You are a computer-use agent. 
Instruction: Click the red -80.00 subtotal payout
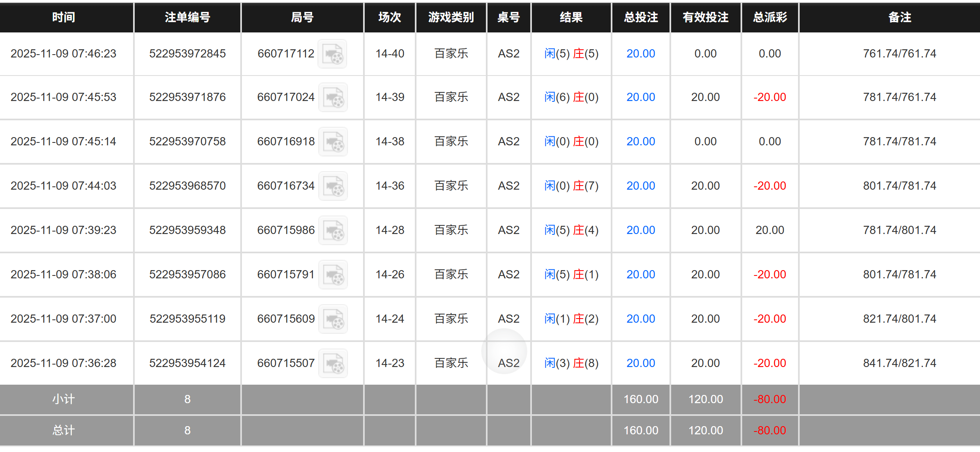click(x=769, y=399)
